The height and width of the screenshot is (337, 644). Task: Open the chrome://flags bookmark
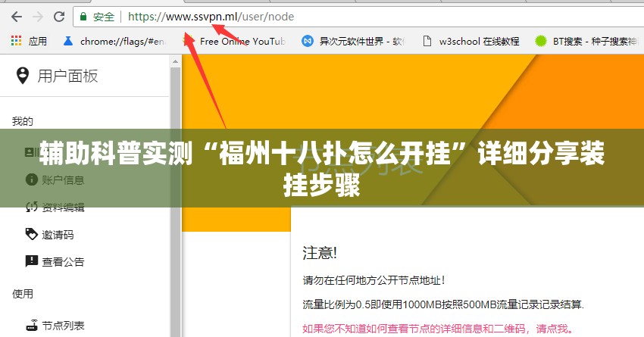tap(114, 41)
